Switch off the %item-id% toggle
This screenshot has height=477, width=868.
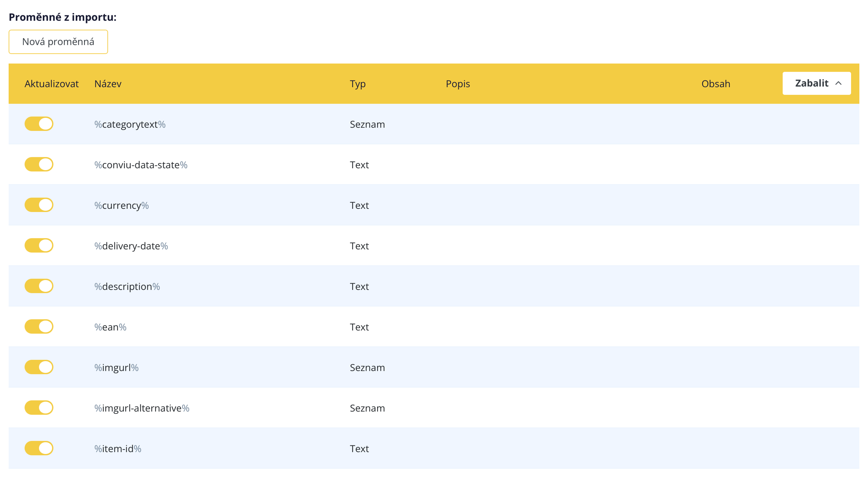coord(39,448)
